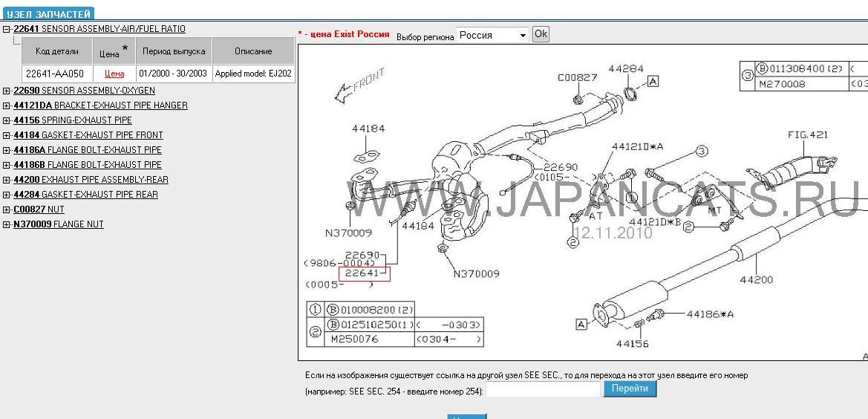This screenshot has height=419, width=868.
Task: Expand the 44184 Gasket-Exhaust Pipe Front node
Action: click(7, 135)
